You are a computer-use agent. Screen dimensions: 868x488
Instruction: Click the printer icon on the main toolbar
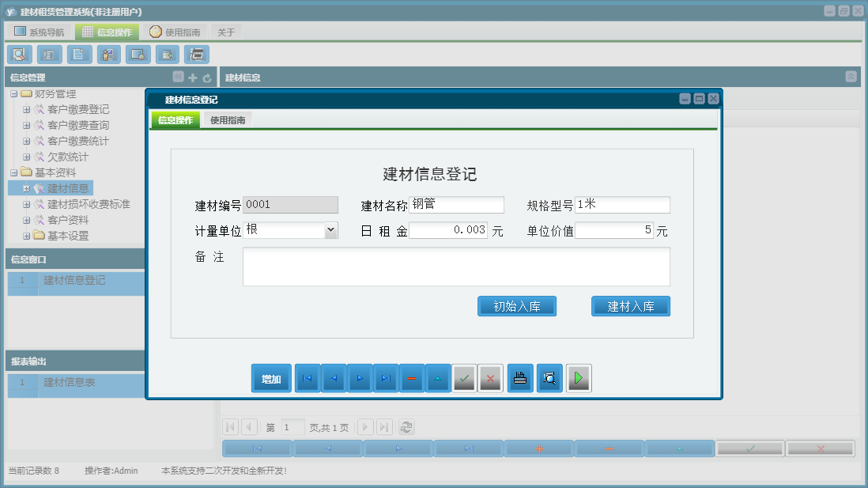pos(197,54)
